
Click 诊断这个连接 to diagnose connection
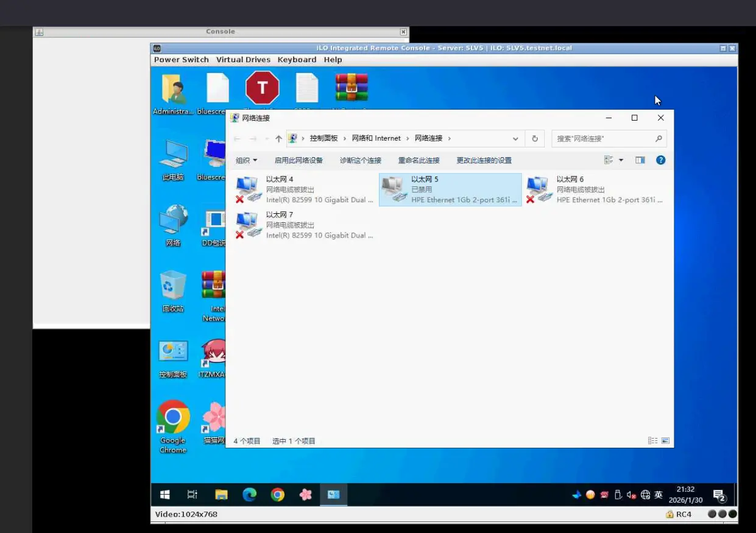pyautogui.click(x=360, y=160)
